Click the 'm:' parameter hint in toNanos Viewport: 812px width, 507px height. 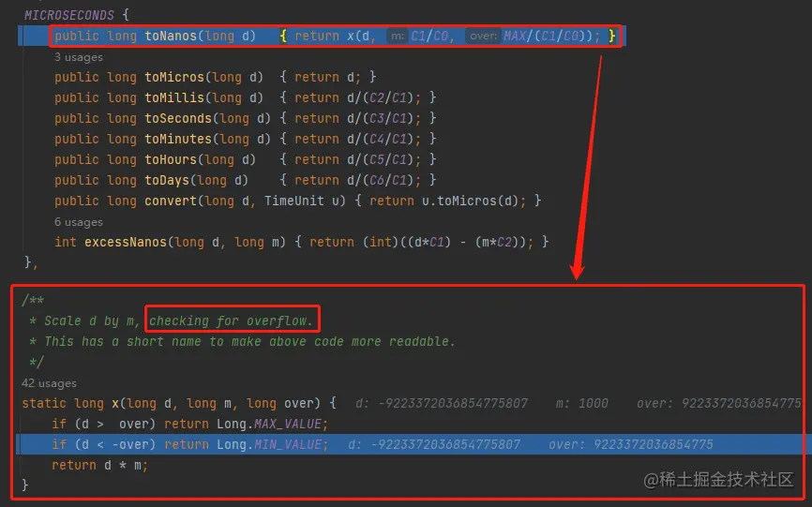point(398,36)
